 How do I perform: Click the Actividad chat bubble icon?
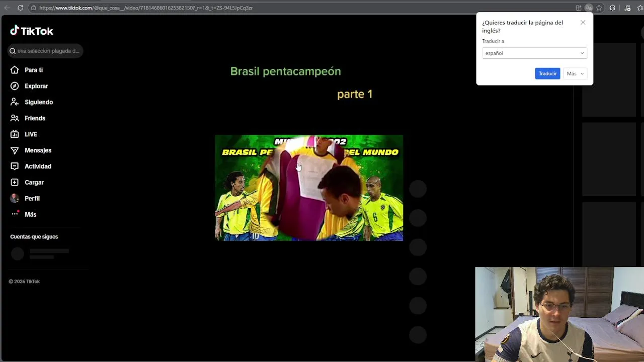(15, 166)
